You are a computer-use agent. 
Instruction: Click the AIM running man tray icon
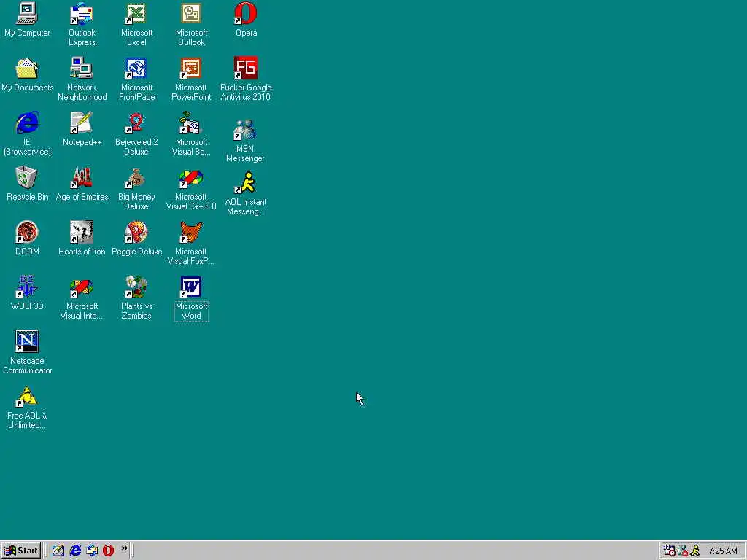pos(695,551)
